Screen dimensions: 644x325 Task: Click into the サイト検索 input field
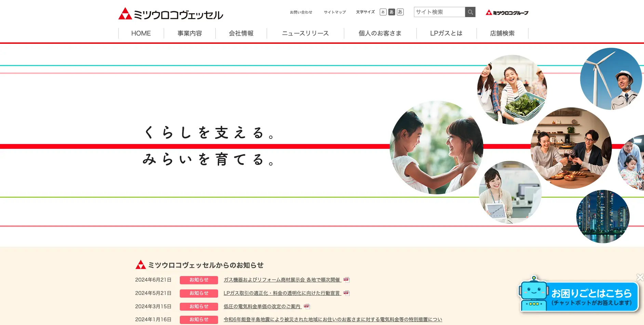440,12
